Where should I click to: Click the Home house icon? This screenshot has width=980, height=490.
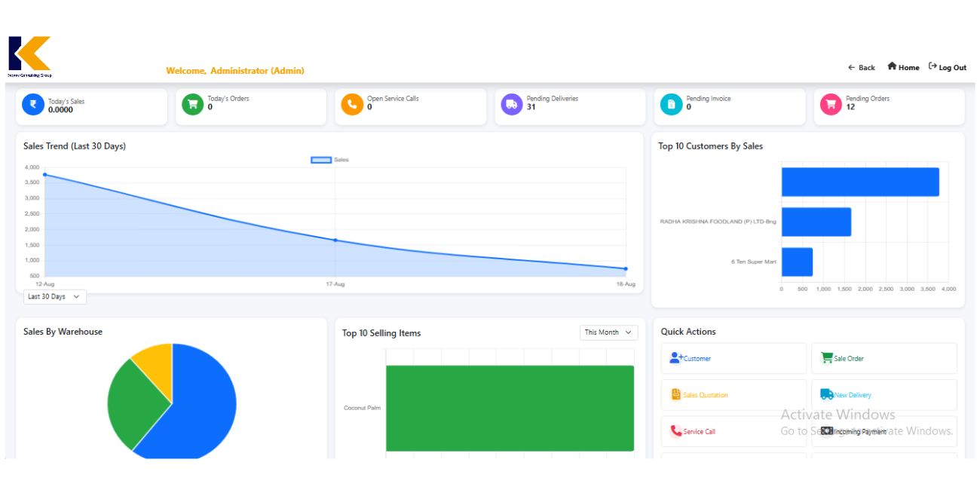click(892, 66)
